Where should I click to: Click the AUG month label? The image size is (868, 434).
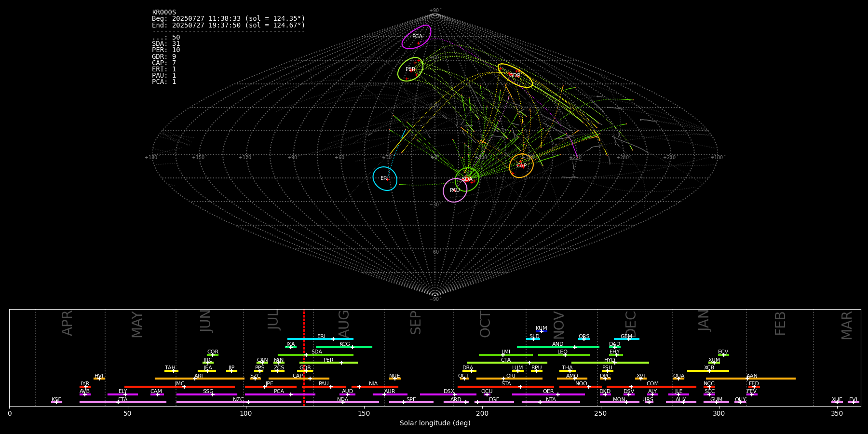coord(344,324)
